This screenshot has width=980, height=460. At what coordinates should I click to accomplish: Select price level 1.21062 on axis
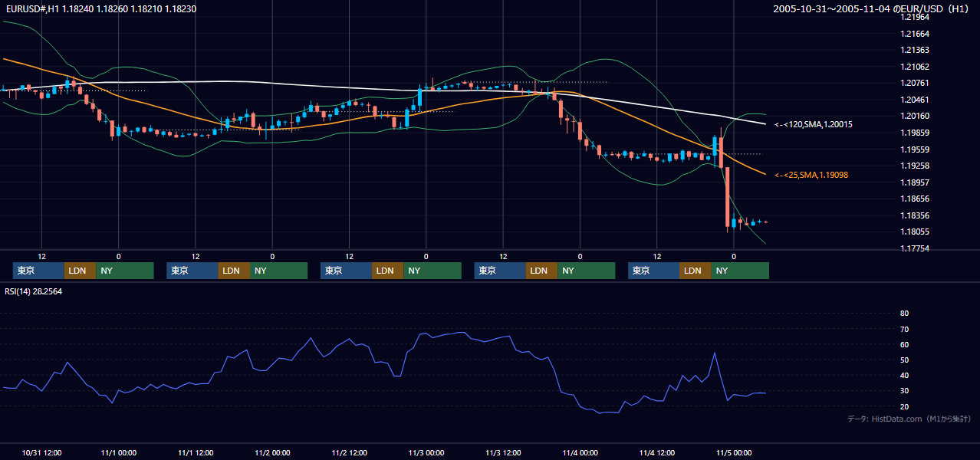pyautogui.click(x=915, y=67)
